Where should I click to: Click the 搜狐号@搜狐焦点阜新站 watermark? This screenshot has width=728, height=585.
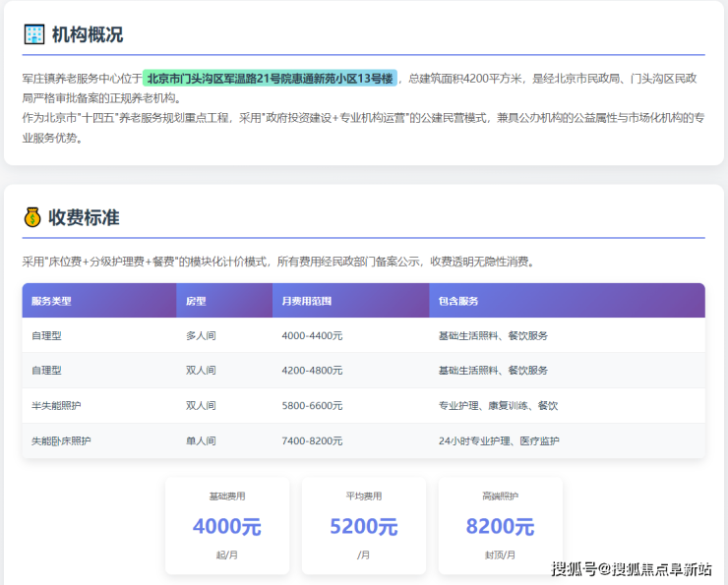(631, 568)
